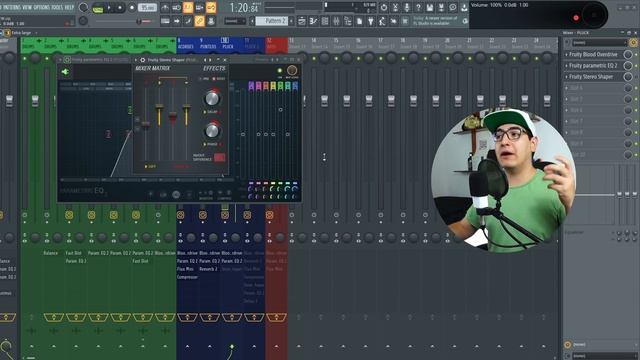640x360 pixels.
Task: Toggle Stereo Shaper PRE option
Action: 204,79
